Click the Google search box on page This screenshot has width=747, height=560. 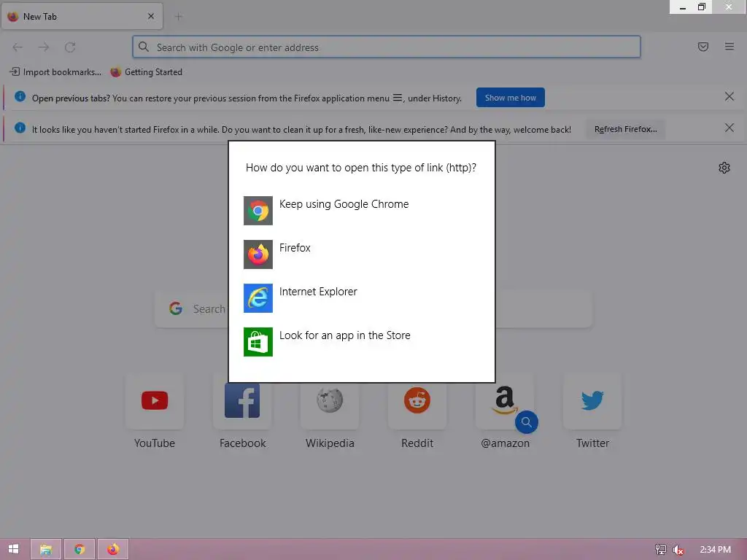point(373,309)
